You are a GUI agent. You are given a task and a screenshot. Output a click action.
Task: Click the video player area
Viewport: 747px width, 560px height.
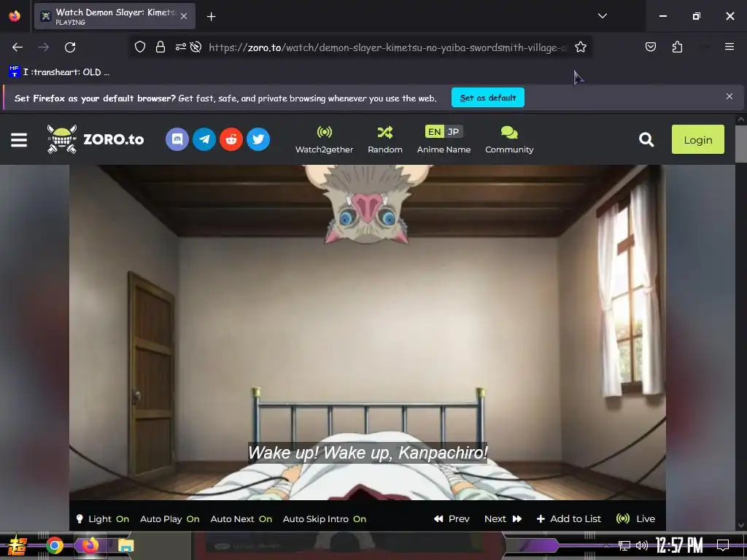tap(368, 332)
